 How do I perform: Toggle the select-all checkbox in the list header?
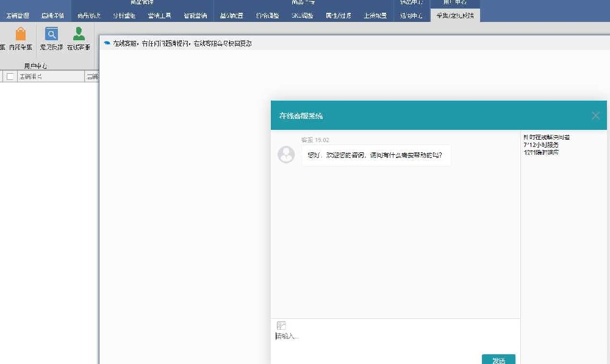(x=10, y=76)
